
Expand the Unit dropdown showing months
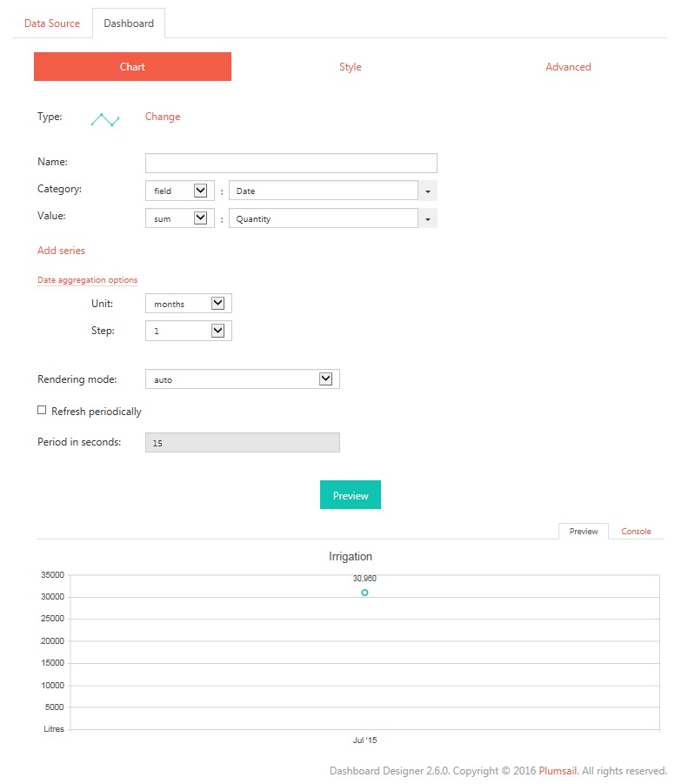click(189, 304)
